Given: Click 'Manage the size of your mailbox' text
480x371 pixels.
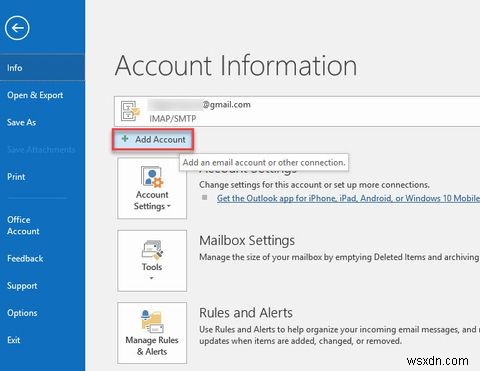Looking at the screenshot, I should (x=339, y=257).
